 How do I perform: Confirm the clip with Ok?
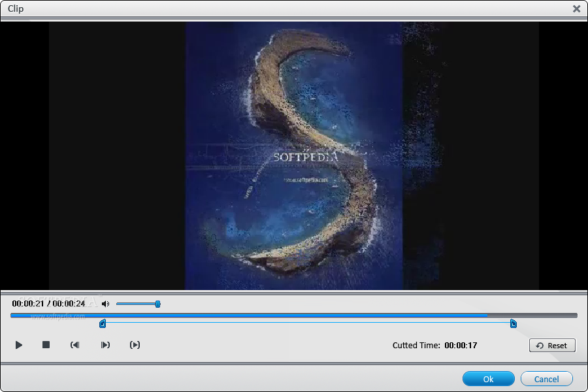[x=488, y=379]
